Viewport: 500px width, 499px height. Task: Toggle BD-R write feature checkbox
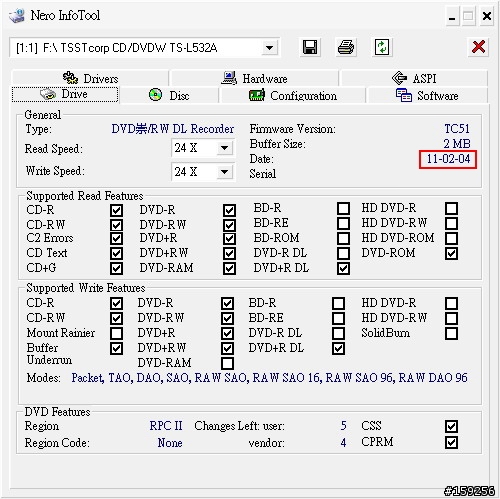(x=338, y=303)
